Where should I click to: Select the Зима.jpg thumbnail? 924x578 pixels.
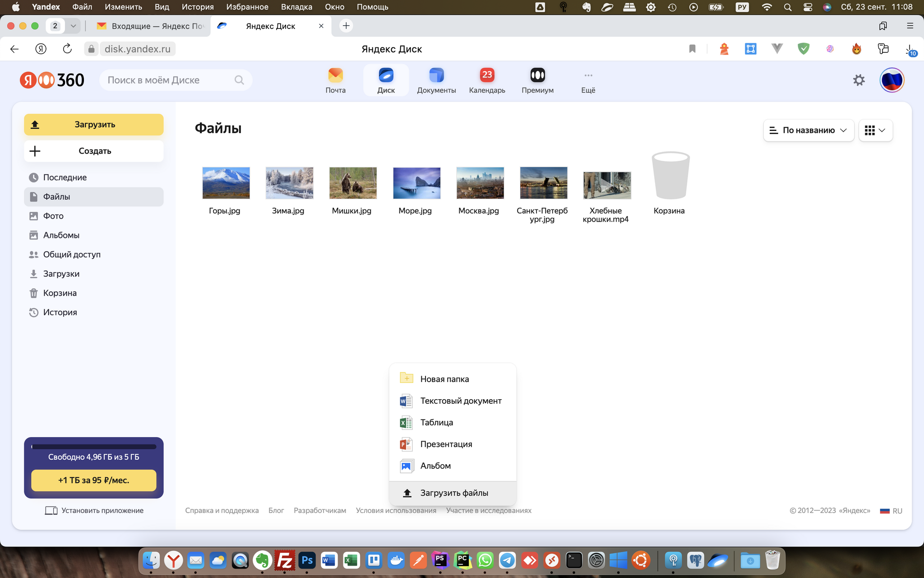(289, 183)
